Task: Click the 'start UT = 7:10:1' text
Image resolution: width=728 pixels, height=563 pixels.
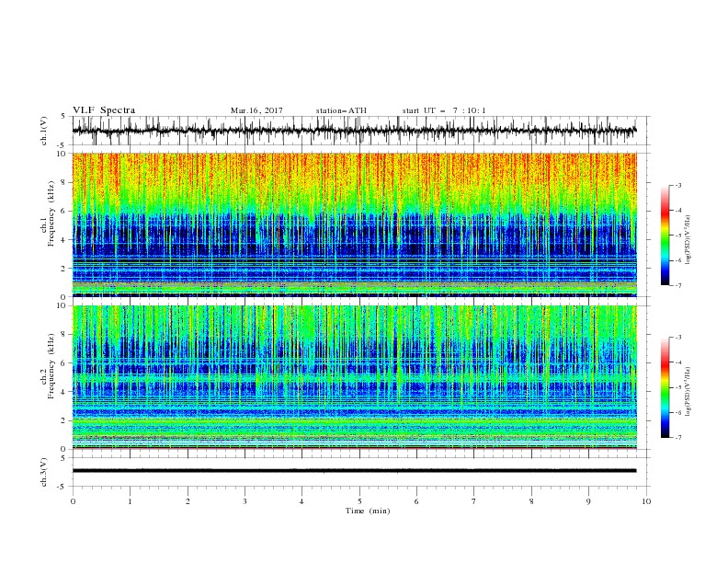Action: tap(444, 110)
